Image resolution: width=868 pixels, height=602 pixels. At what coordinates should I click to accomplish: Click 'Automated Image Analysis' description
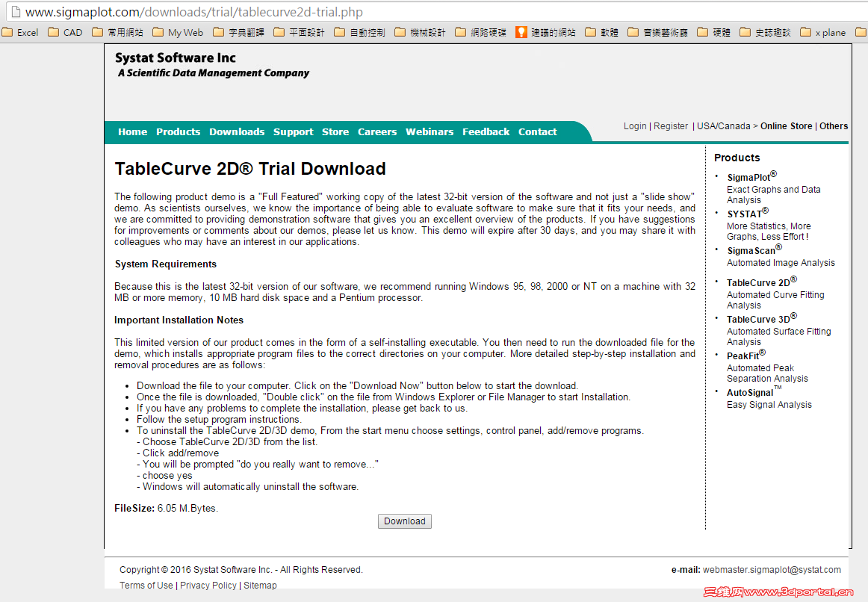[x=781, y=263]
